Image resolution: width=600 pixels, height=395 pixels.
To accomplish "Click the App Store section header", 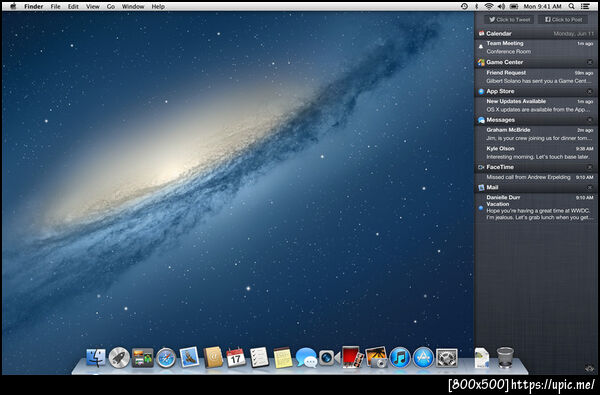I will coord(536,91).
